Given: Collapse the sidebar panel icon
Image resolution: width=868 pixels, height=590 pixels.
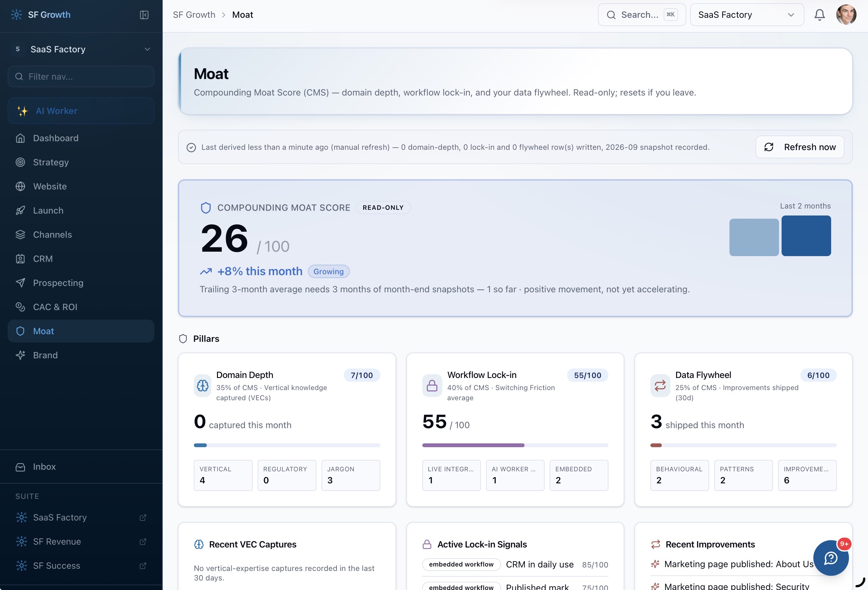Looking at the screenshot, I should point(144,15).
